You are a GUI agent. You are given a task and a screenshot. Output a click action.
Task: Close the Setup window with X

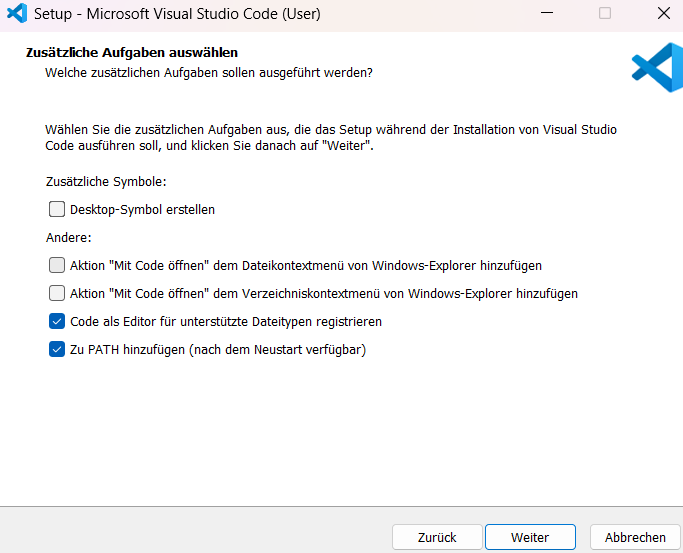pos(663,13)
